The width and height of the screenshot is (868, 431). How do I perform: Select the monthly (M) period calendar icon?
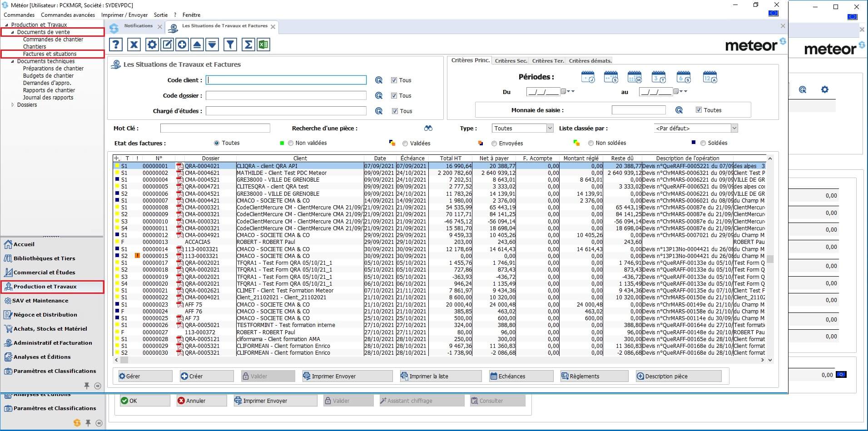click(635, 77)
